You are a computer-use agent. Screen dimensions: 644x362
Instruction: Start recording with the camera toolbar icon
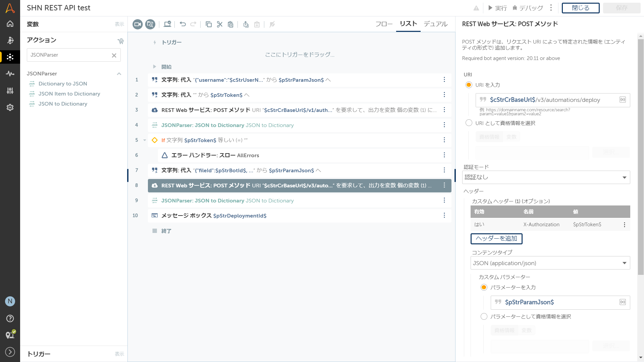[138, 24]
